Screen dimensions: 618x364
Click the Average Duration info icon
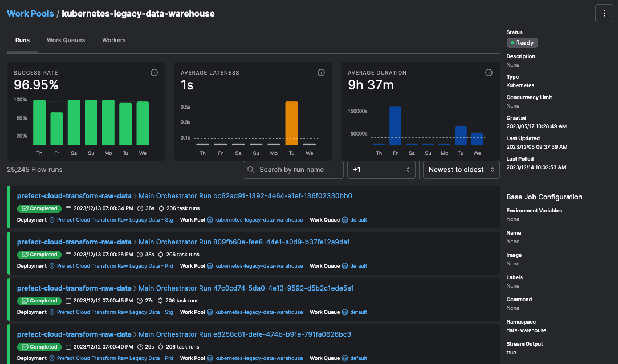coord(488,73)
